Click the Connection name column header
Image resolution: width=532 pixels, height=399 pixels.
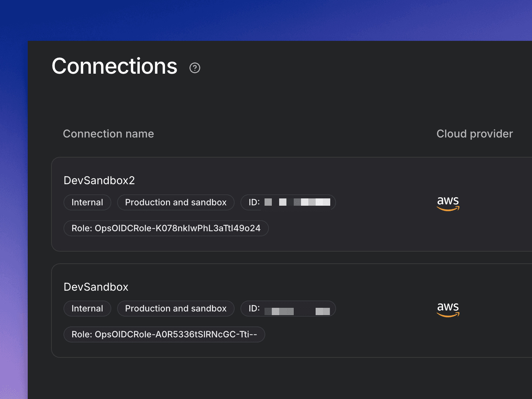108,134
